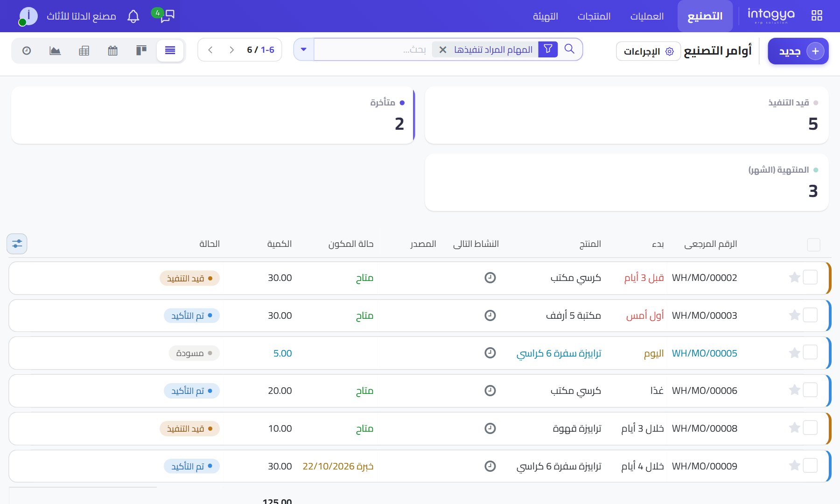Click the filter funnel icon
840x504 pixels.
coord(548,49)
